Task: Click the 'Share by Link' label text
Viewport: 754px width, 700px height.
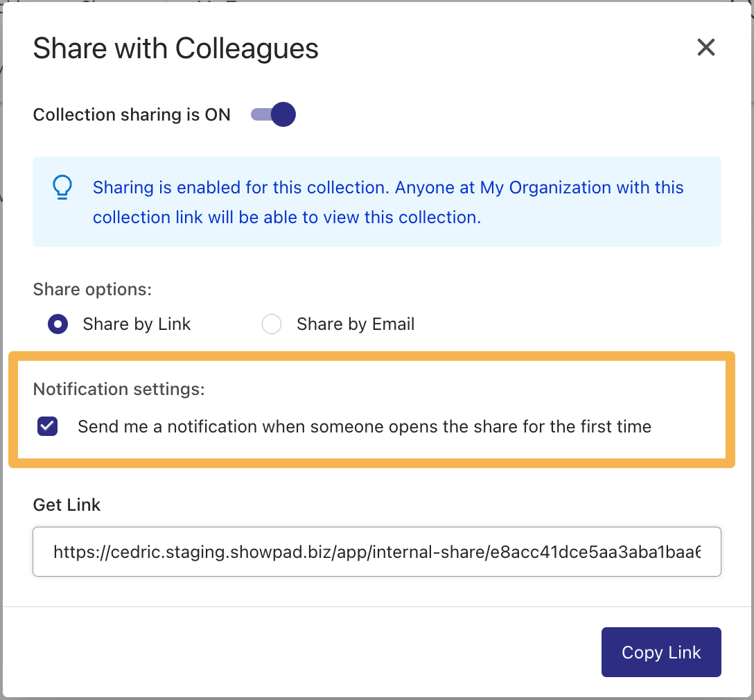Action: [x=137, y=324]
